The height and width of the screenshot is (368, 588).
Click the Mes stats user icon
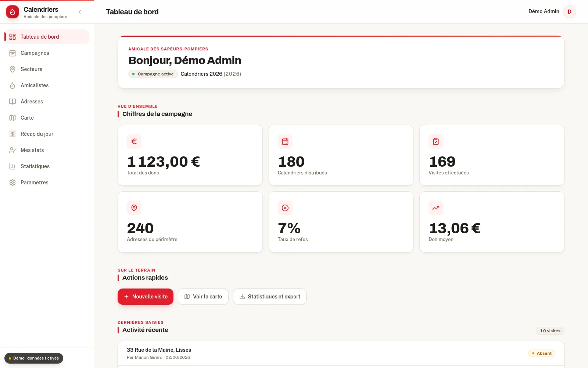tap(12, 150)
